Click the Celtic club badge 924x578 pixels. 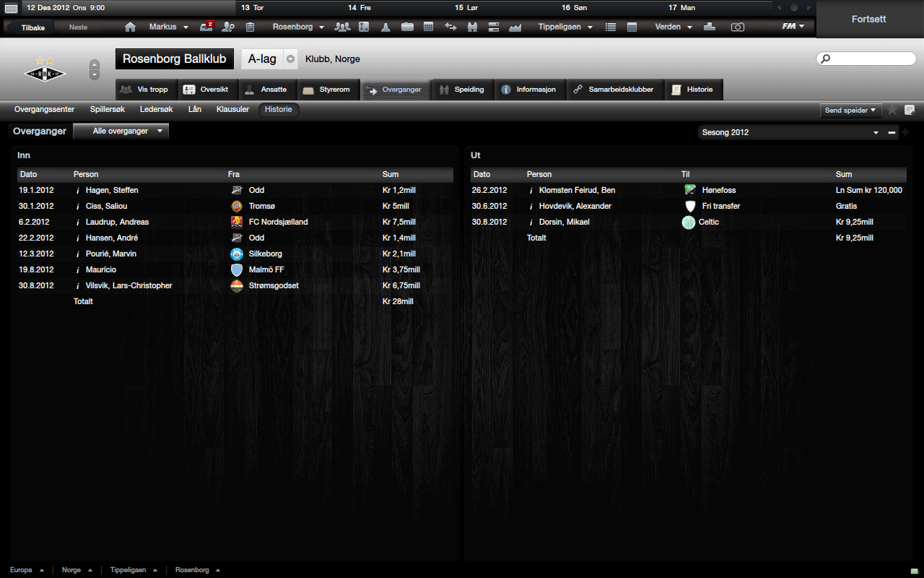[x=689, y=222]
